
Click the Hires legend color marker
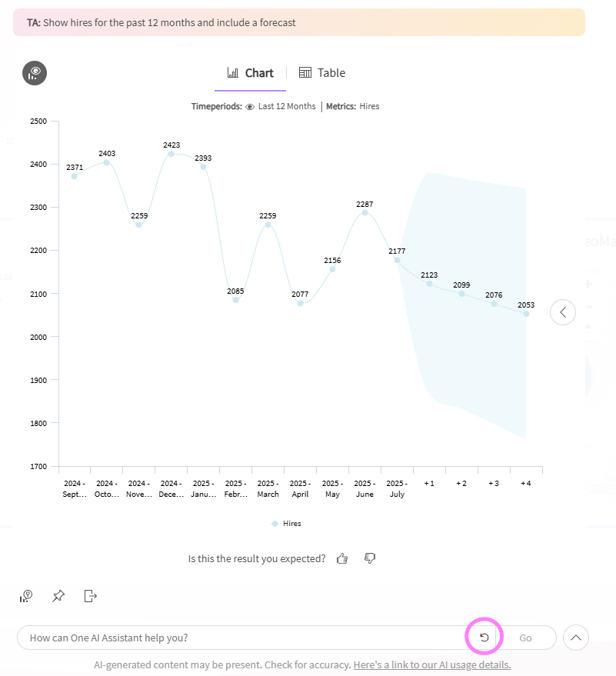coord(275,524)
